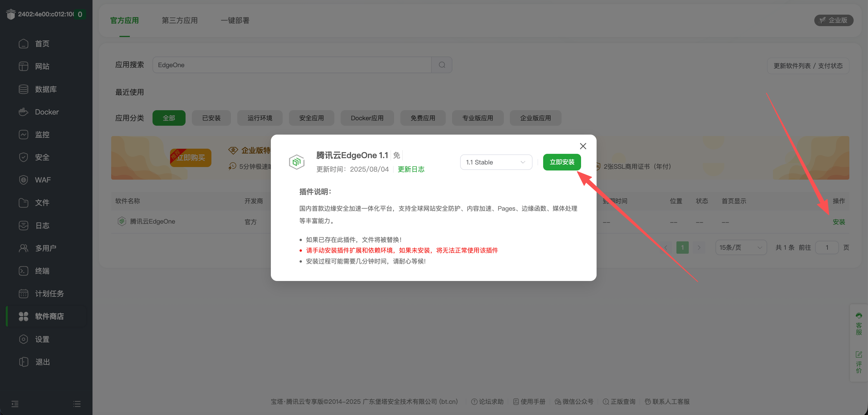Viewport: 868px width, 415px height.
Task: Open the 终端 terminal section
Action: [x=43, y=271]
